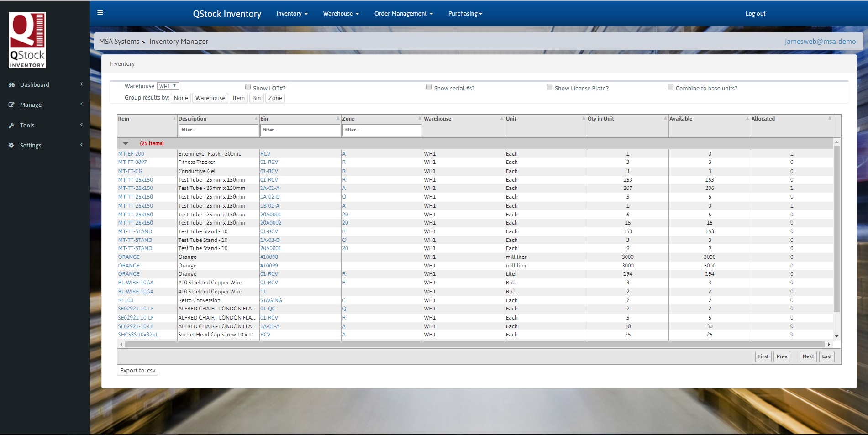Image resolution: width=868 pixels, height=435 pixels.
Task: Click the Manage edit icon
Action: [x=11, y=105]
